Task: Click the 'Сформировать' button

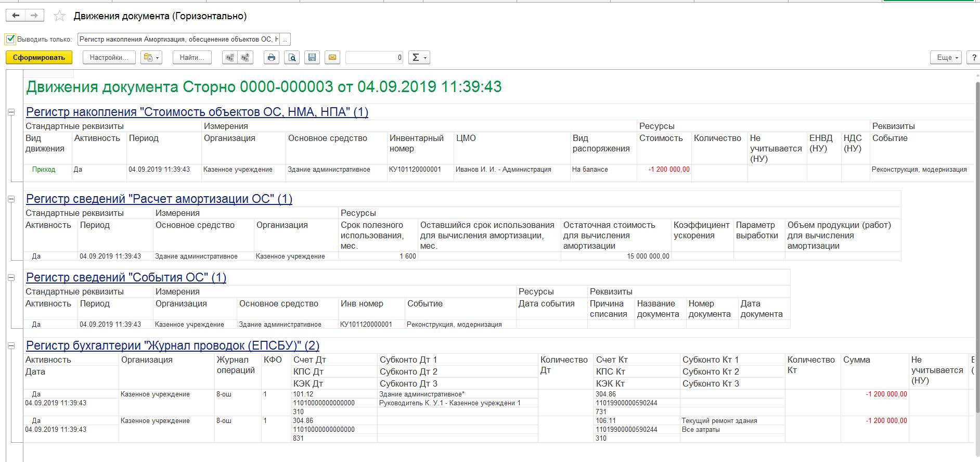Action: click(39, 58)
